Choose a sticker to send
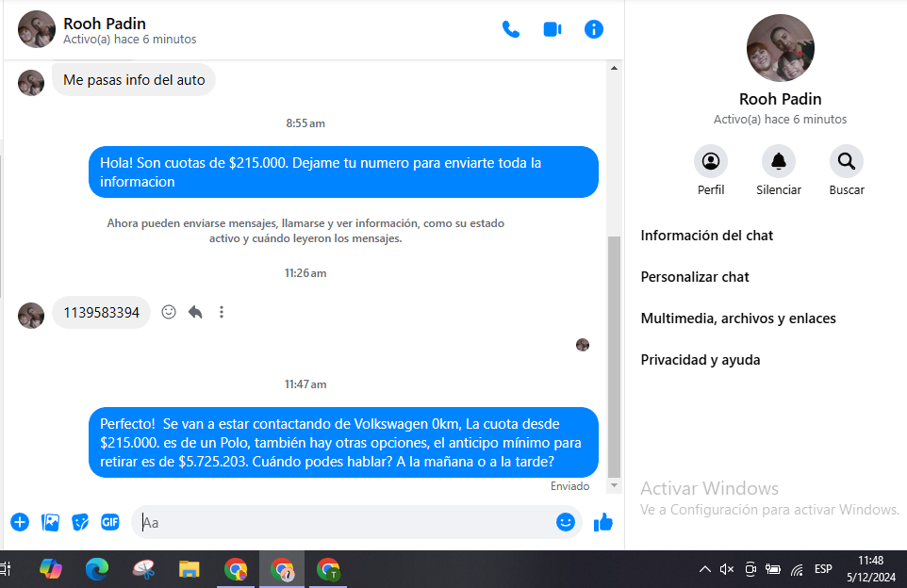The image size is (907, 588). pyautogui.click(x=81, y=522)
